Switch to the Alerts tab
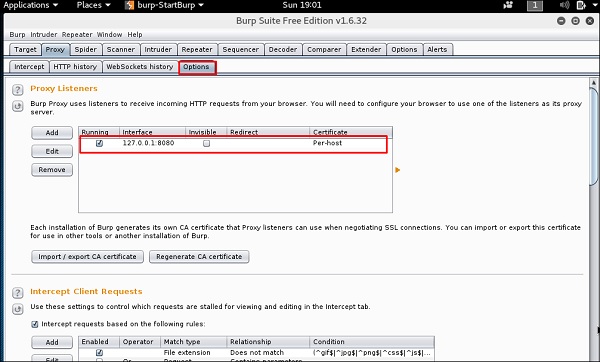 point(437,49)
